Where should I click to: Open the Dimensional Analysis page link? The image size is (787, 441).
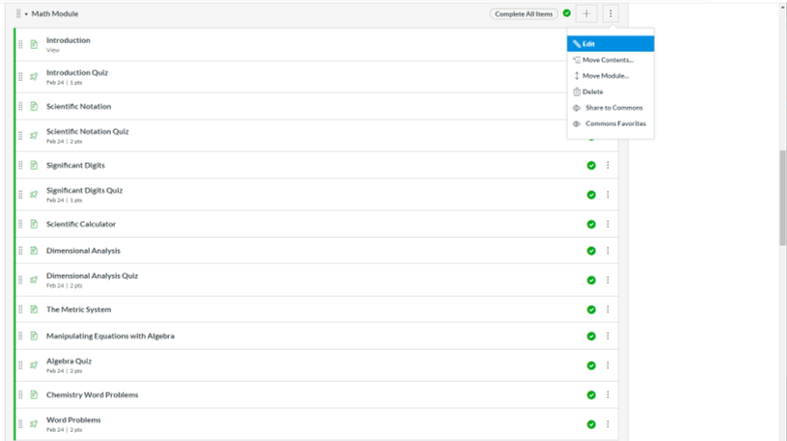pos(82,251)
